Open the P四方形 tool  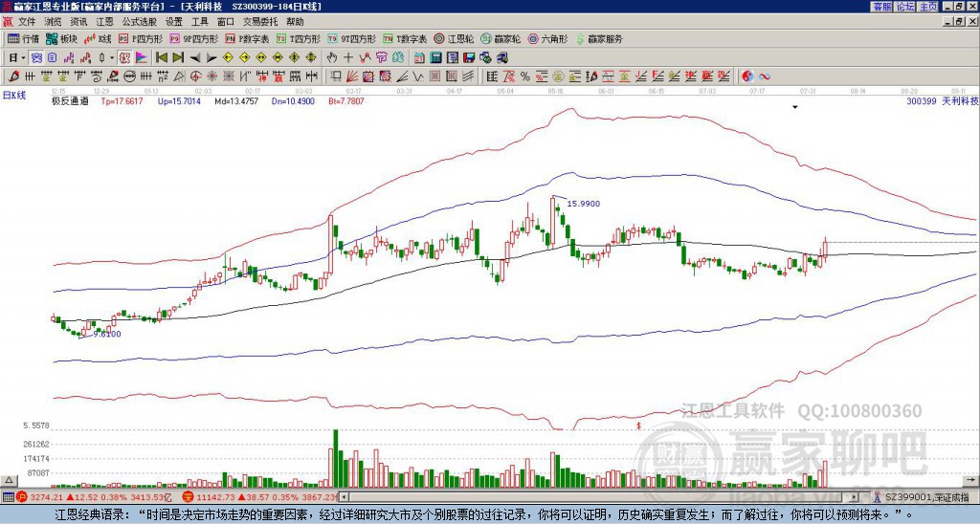(141, 38)
